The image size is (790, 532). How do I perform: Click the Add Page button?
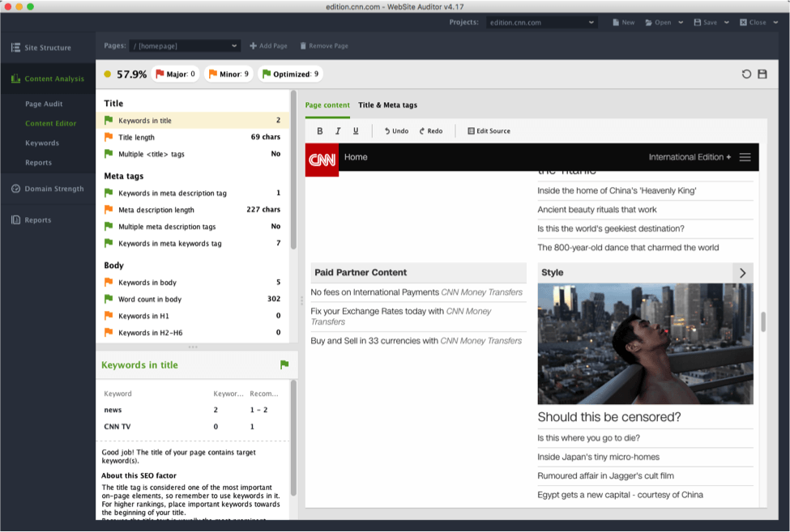coord(268,46)
